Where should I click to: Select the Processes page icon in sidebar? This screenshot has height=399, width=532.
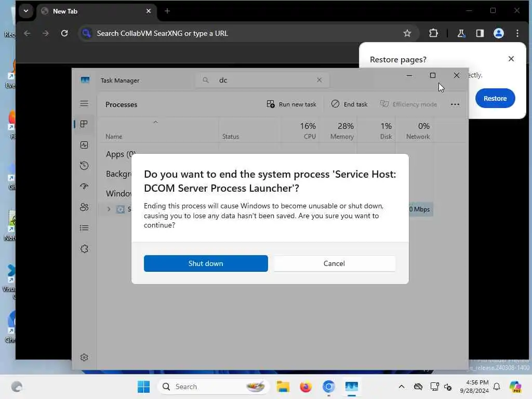84,124
